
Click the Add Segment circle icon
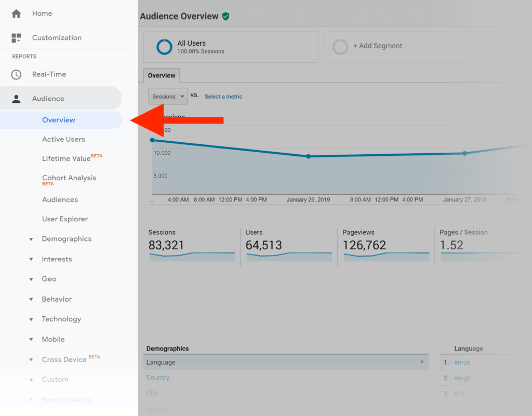coord(340,46)
